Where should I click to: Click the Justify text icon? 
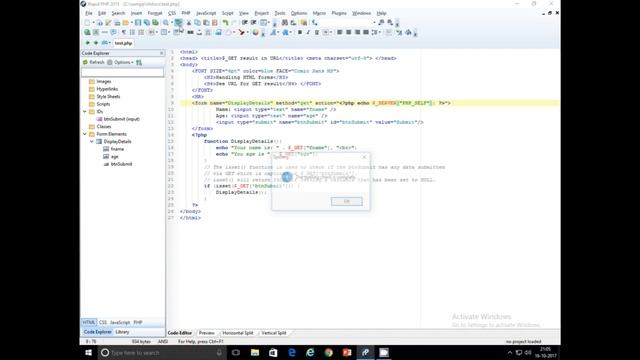366,32
